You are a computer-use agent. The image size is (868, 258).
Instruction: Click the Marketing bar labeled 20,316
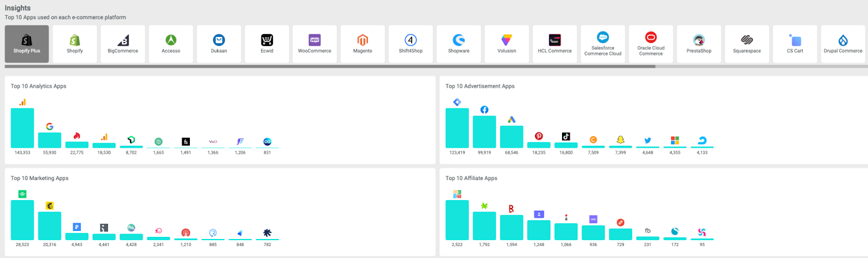(49, 226)
